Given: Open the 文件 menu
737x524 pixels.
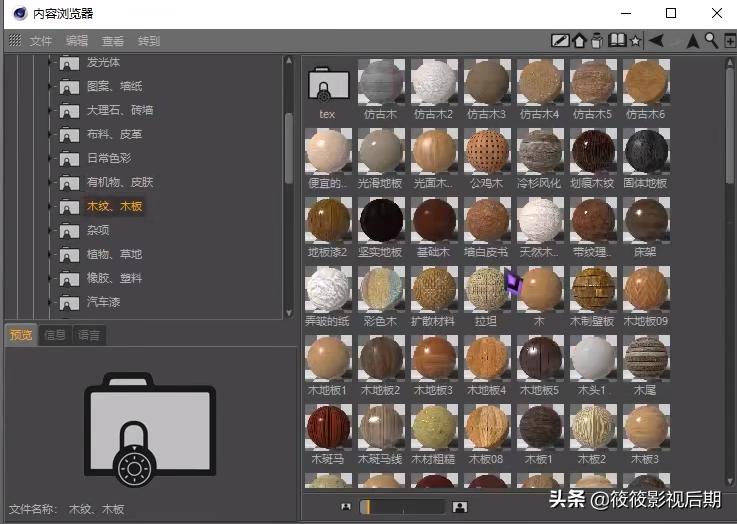Looking at the screenshot, I should click(40, 41).
